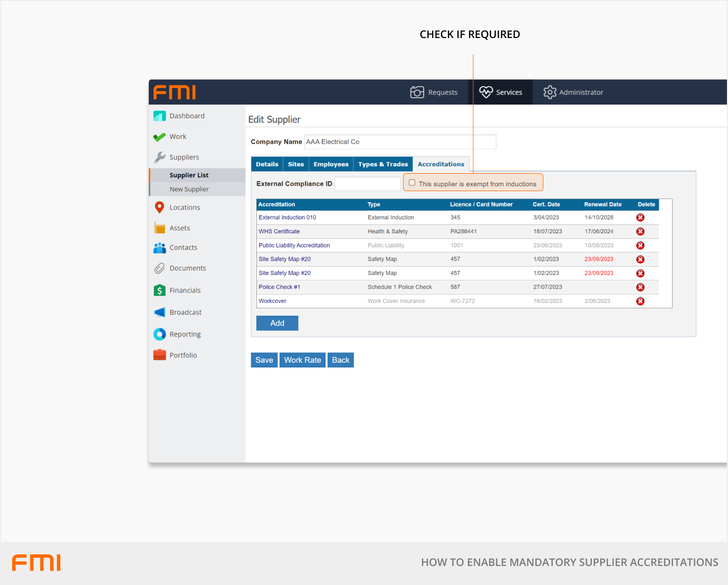The width and height of the screenshot is (728, 585).
Task: Remove the Police Check #1 accreditation
Action: (x=640, y=287)
